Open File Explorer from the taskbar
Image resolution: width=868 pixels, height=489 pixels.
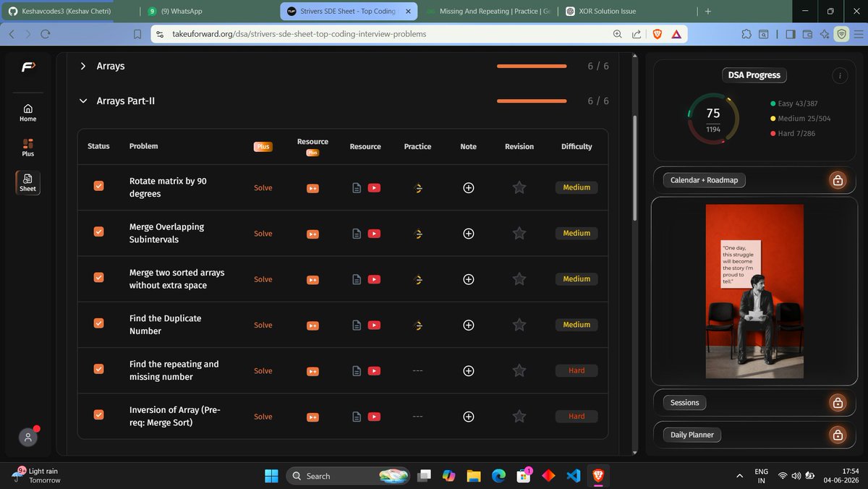point(474,475)
